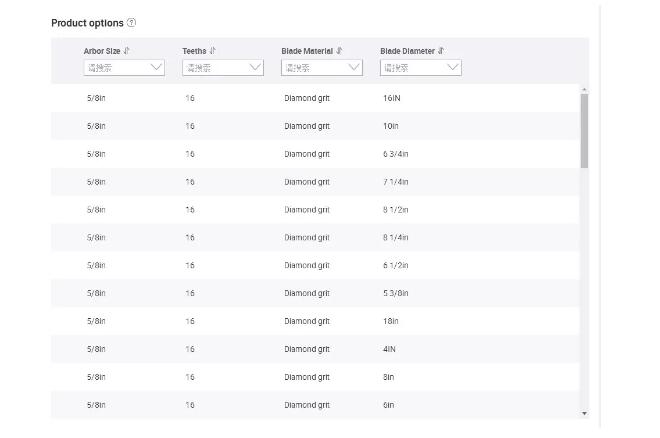Click the help icon beside Product options
This screenshot has width=660, height=438.
pos(132,23)
